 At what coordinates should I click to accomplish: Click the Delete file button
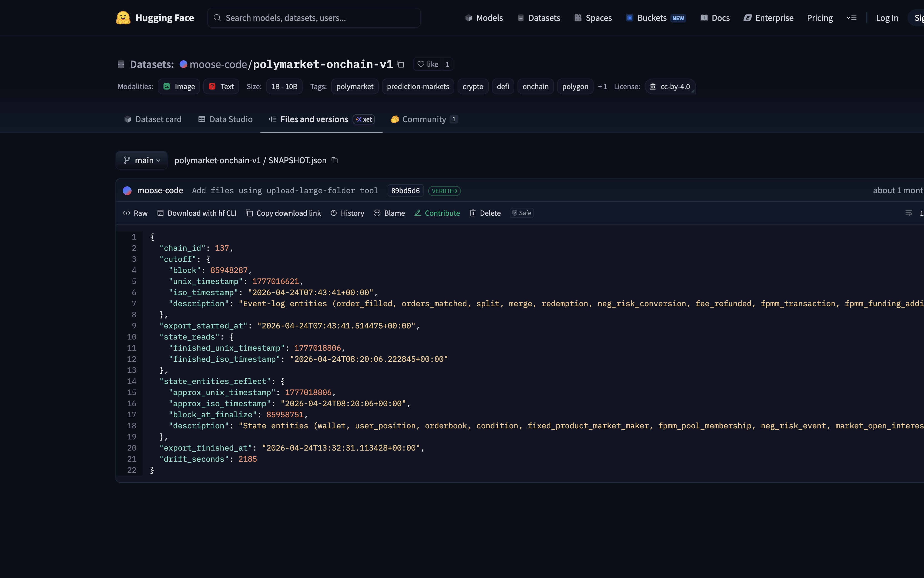point(485,213)
